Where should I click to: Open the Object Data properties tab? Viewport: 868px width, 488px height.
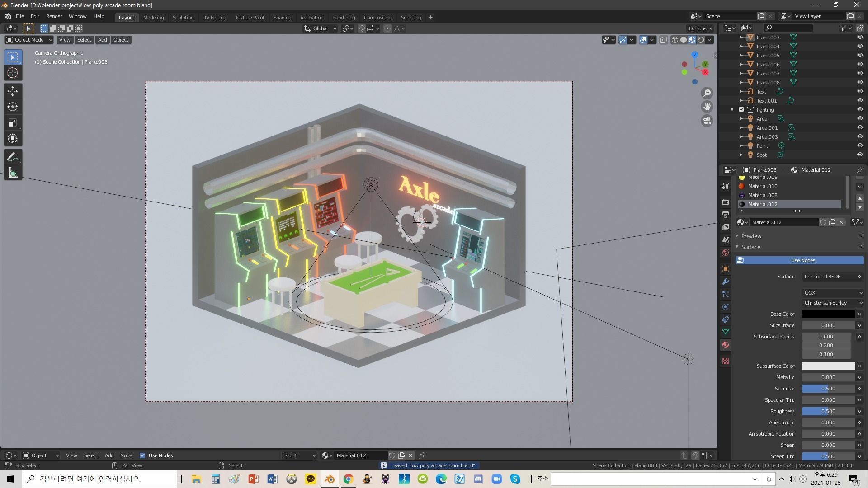click(726, 332)
